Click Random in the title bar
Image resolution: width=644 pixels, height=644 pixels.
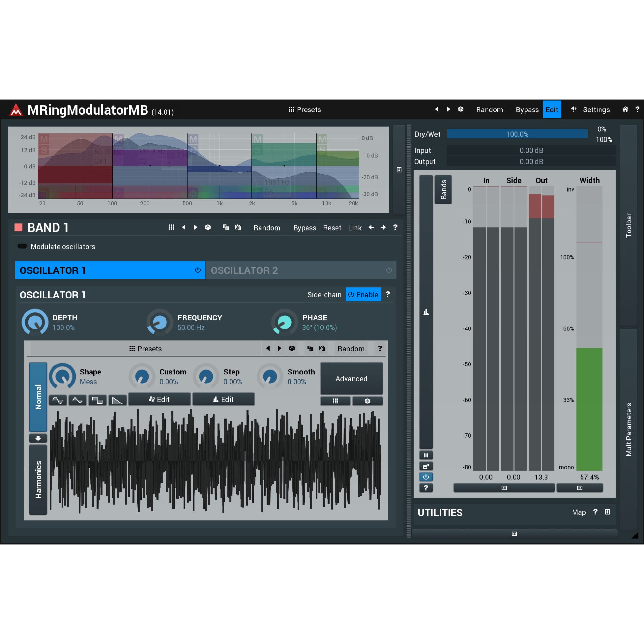[489, 110]
